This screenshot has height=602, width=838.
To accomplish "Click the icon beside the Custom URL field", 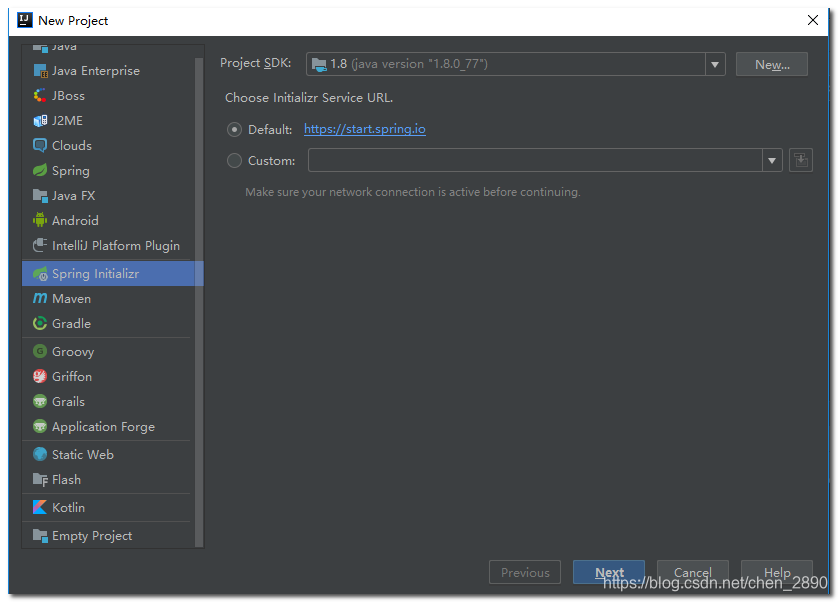I will [801, 160].
